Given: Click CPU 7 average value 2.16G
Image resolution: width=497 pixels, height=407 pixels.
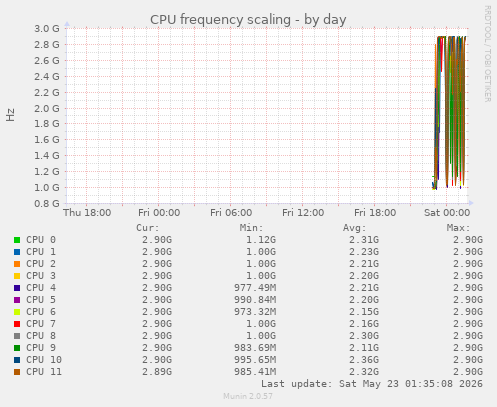Looking at the screenshot, I should [364, 324].
